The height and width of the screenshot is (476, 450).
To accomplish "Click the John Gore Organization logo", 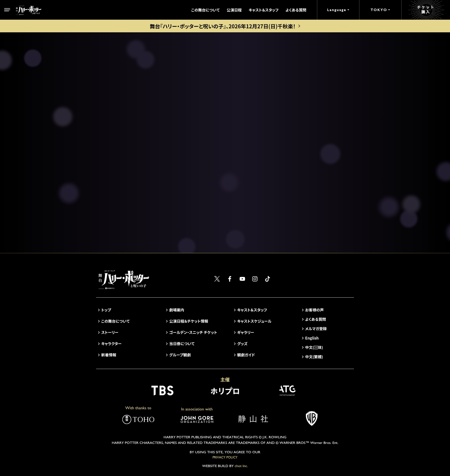I will coord(197,419).
